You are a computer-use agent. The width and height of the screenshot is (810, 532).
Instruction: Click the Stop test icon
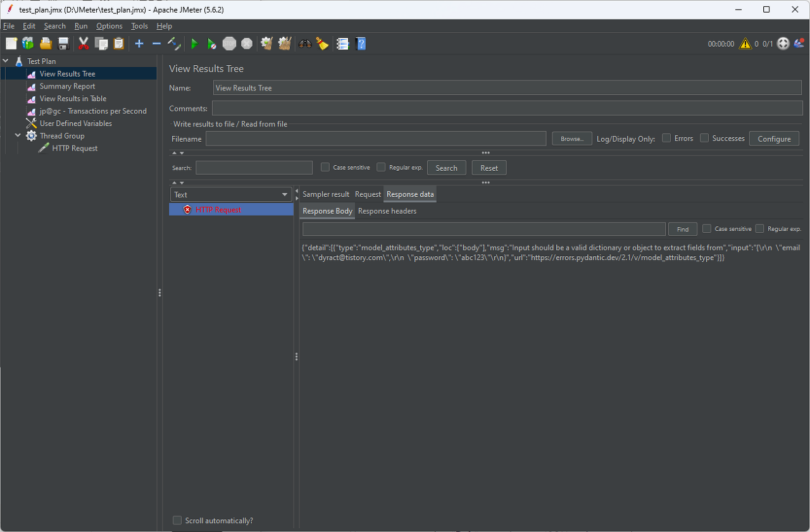tap(229, 44)
